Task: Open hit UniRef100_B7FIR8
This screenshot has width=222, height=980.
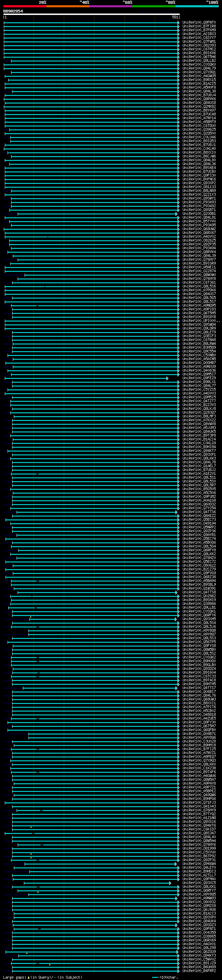Action: click(199, 26)
